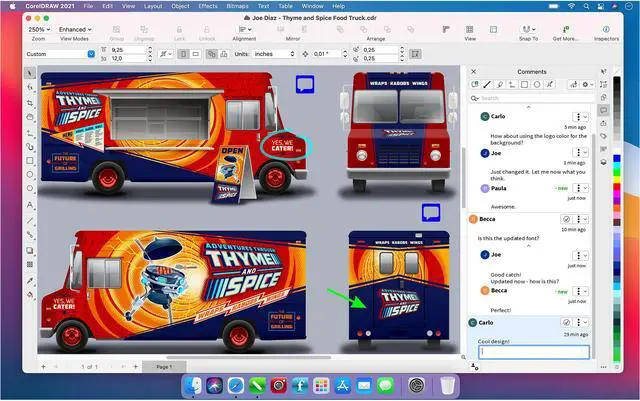Collapse Becca's comment thread replies
The image size is (640, 401).
pyautogui.click(x=529, y=246)
